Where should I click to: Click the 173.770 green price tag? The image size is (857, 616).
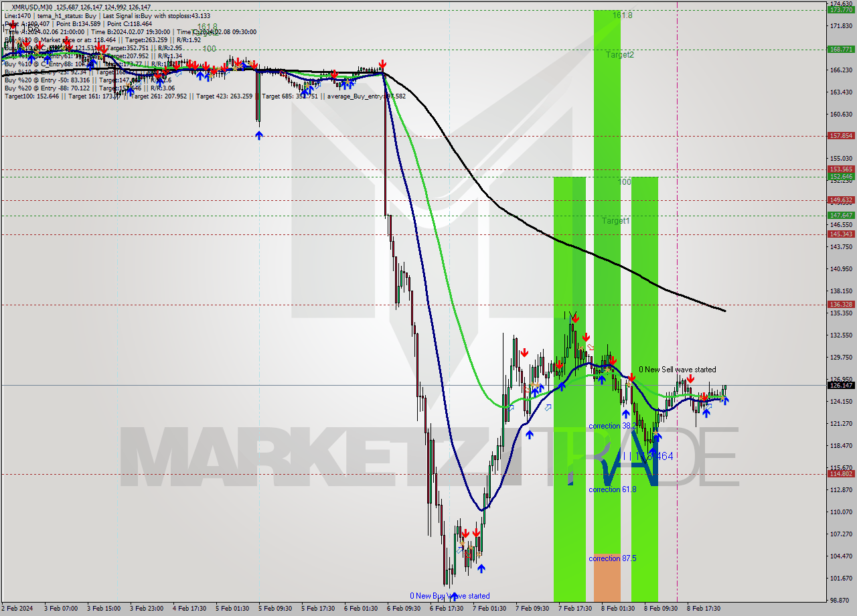(841, 10)
